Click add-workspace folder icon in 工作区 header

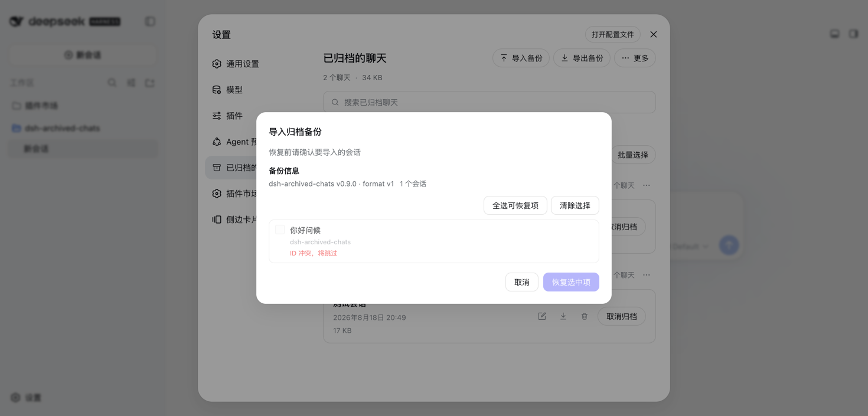[x=150, y=83]
